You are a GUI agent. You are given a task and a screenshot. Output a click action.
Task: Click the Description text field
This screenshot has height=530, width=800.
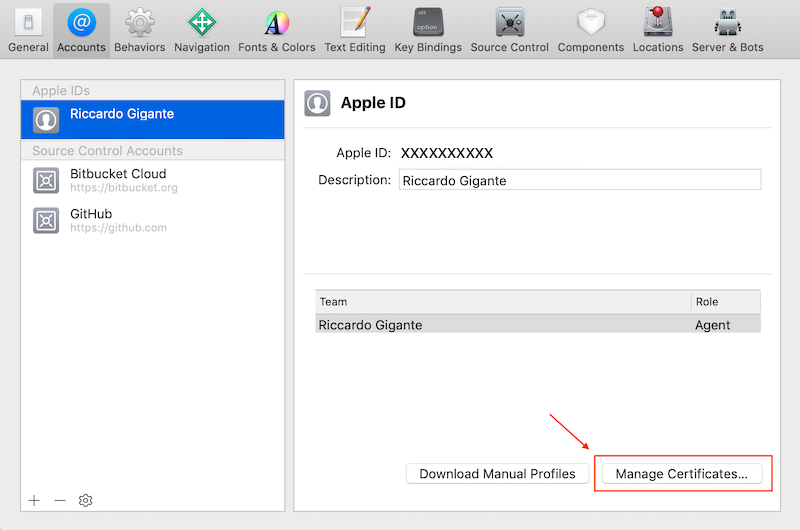(580, 180)
